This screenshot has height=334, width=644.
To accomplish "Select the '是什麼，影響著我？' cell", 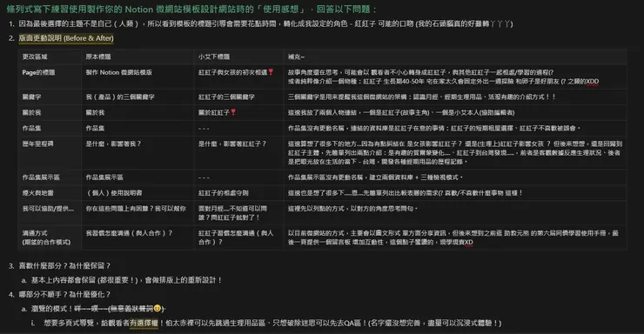I will 138,152.
